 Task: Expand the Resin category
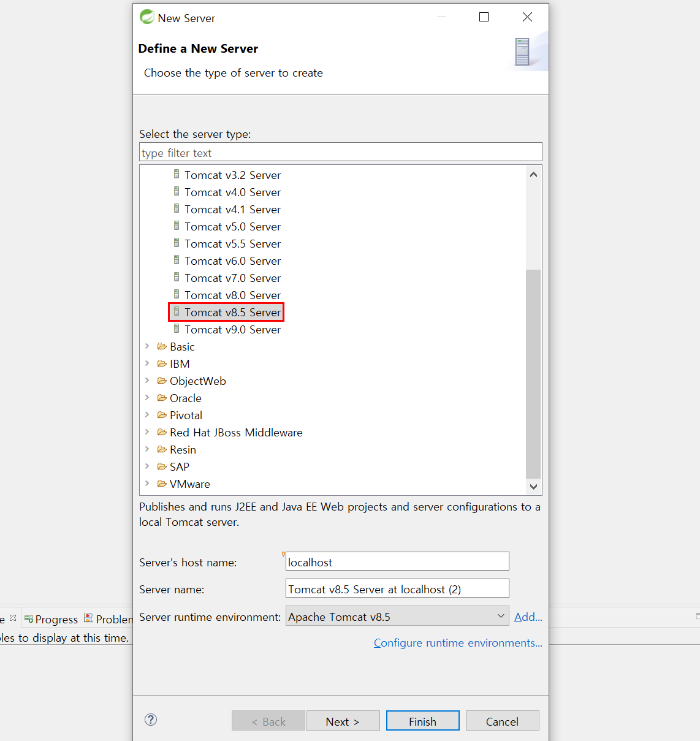point(147,449)
